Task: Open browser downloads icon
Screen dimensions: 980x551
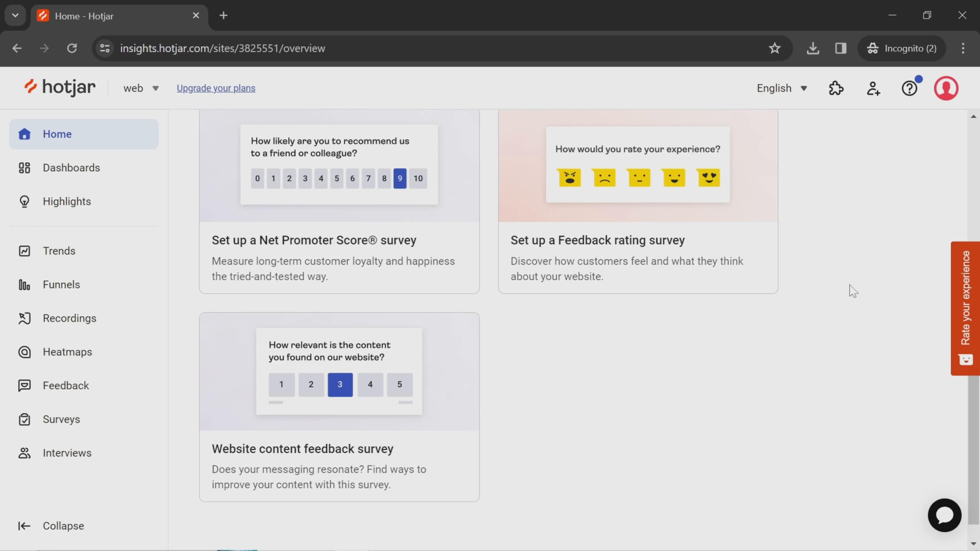Action: coord(813,48)
